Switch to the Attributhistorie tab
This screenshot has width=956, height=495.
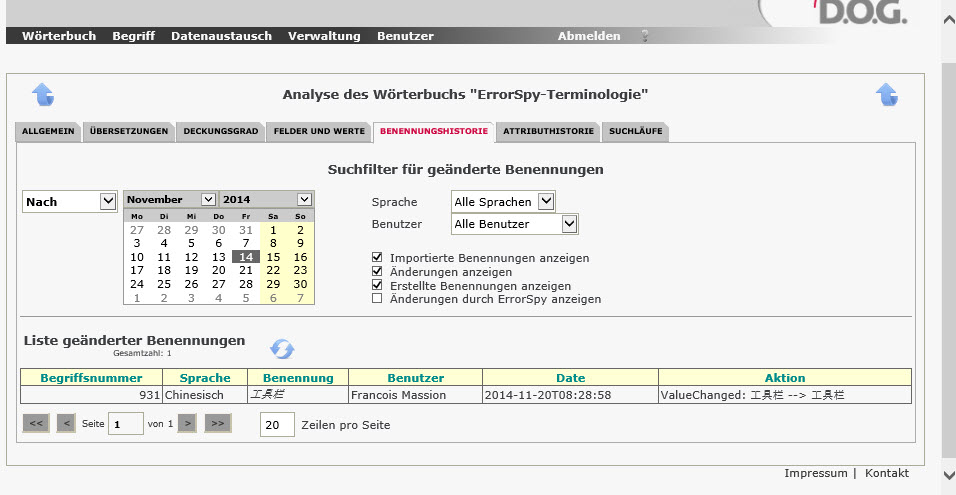tap(548, 131)
